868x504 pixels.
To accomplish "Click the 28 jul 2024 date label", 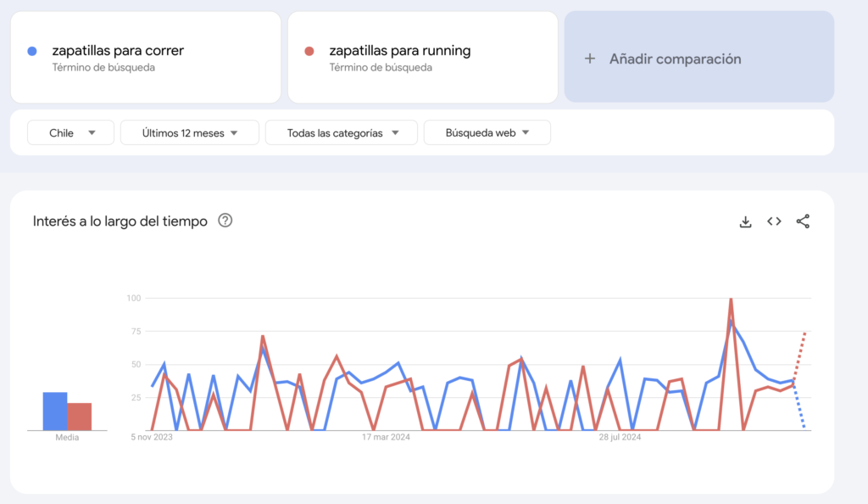I will tap(620, 438).
